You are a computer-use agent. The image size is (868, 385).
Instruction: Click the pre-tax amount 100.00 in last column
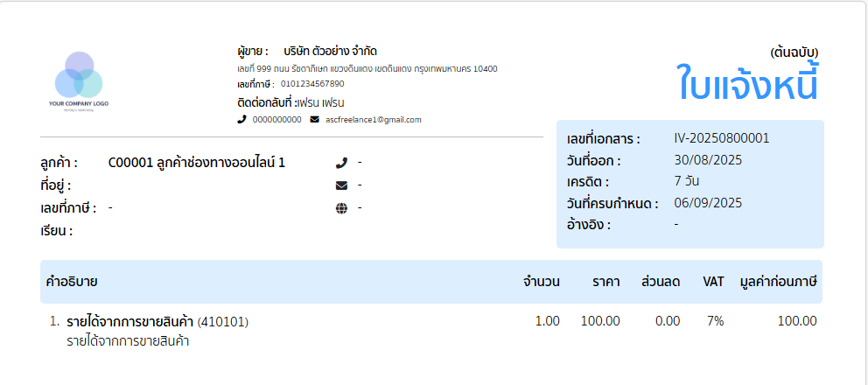[797, 321]
